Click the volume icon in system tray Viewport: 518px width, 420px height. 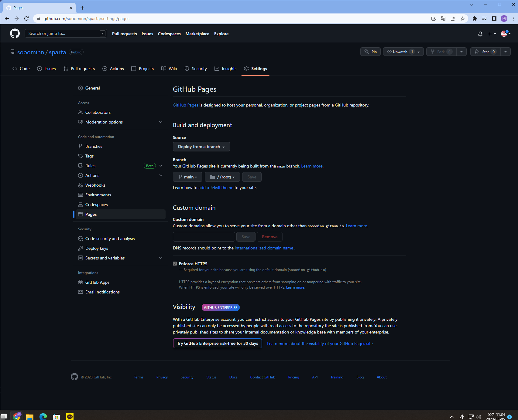[479, 417]
